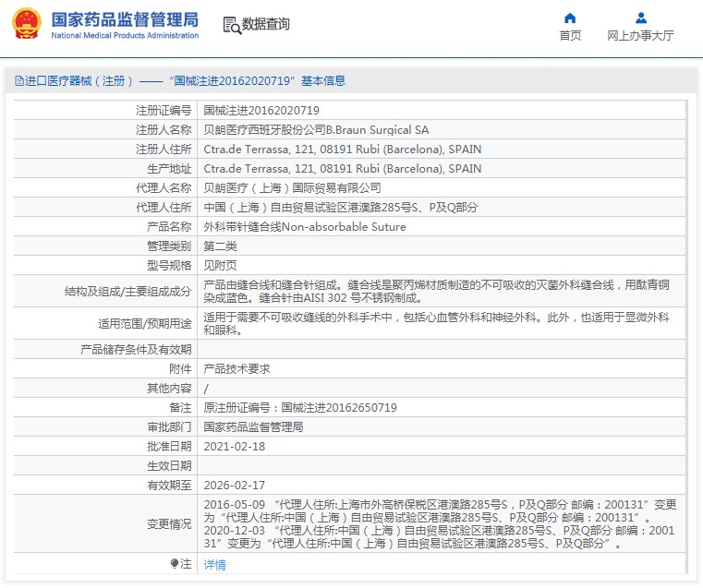Click the person icon above 网上办事大厅
Image resolution: width=703 pixels, height=588 pixels.
[640, 18]
